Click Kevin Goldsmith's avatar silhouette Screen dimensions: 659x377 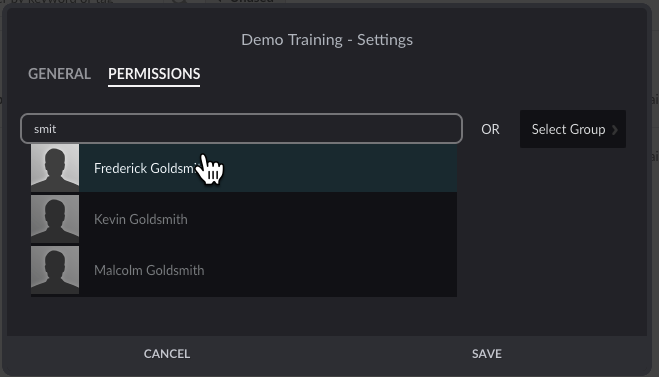tap(55, 219)
